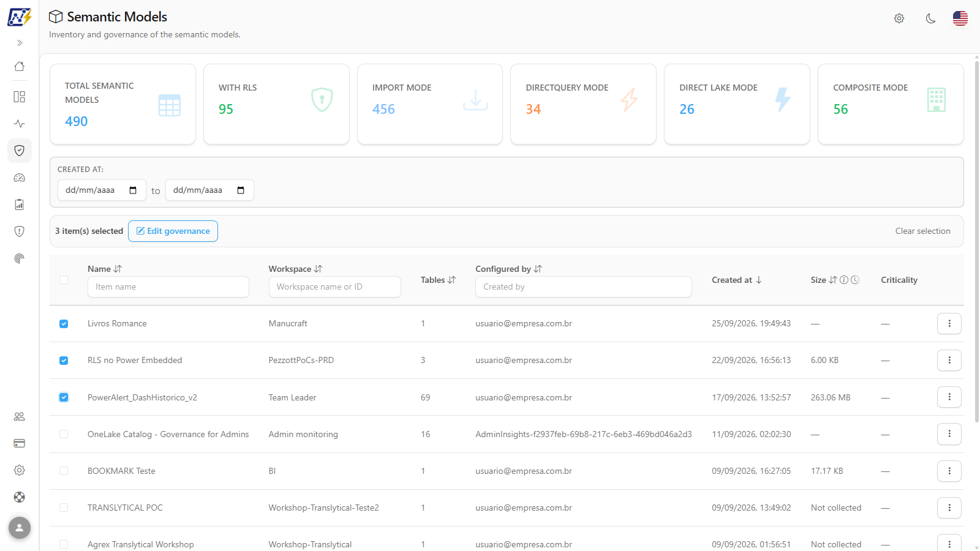
Task: Go to Home via house sidebar icon
Action: tap(20, 66)
